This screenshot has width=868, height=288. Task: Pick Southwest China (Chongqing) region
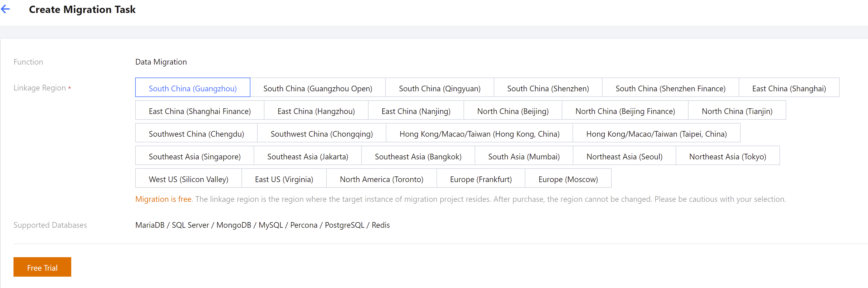click(x=322, y=133)
